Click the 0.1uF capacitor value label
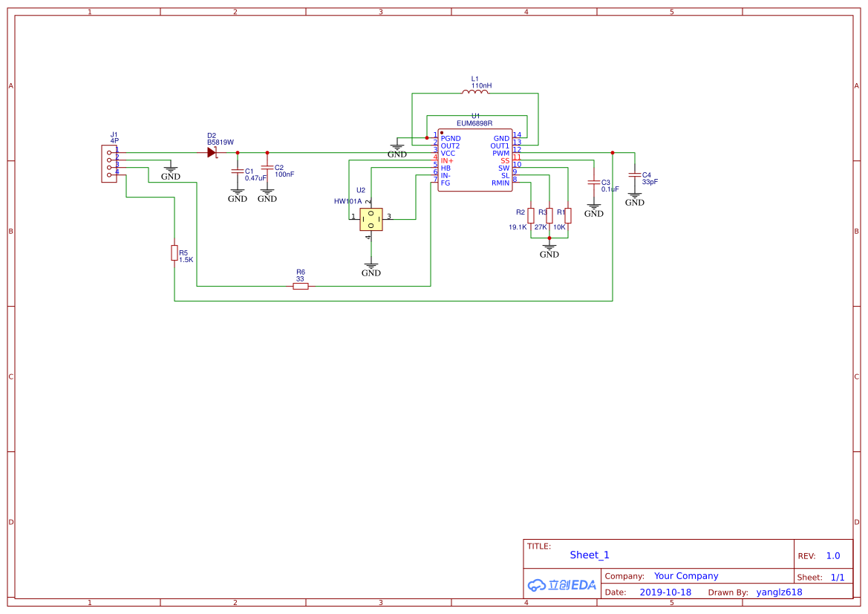Viewport: 868px width, 614px height. (x=610, y=189)
